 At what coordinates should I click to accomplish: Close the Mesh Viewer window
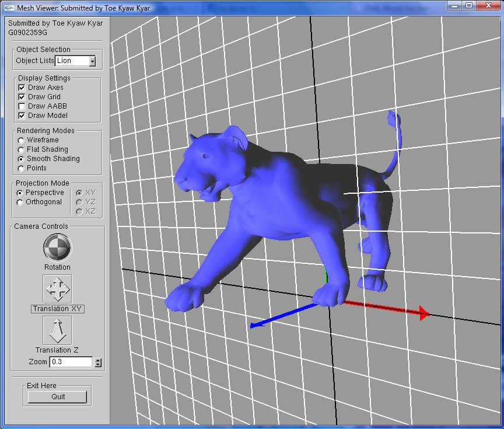[489, 6]
